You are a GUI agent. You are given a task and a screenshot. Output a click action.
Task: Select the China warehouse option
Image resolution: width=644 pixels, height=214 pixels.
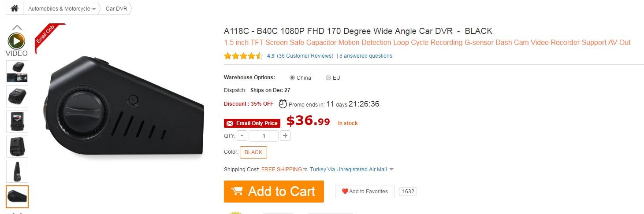click(x=292, y=78)
